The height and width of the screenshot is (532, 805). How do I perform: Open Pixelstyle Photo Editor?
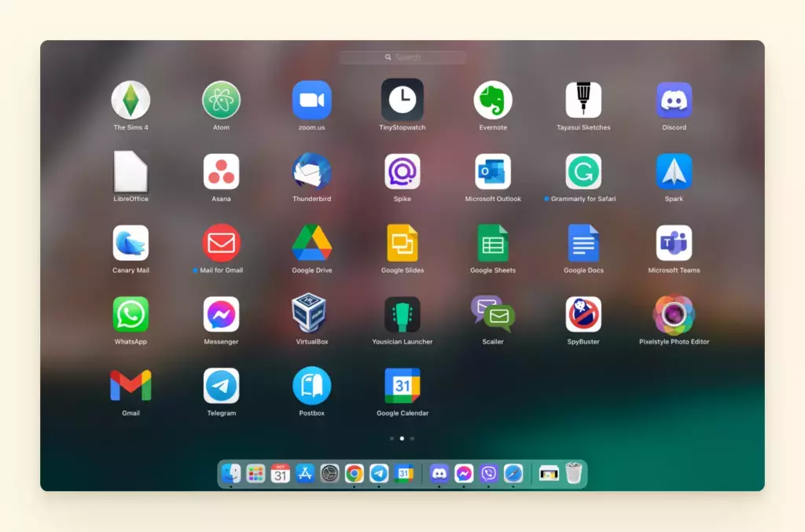(x=674, y=314)
